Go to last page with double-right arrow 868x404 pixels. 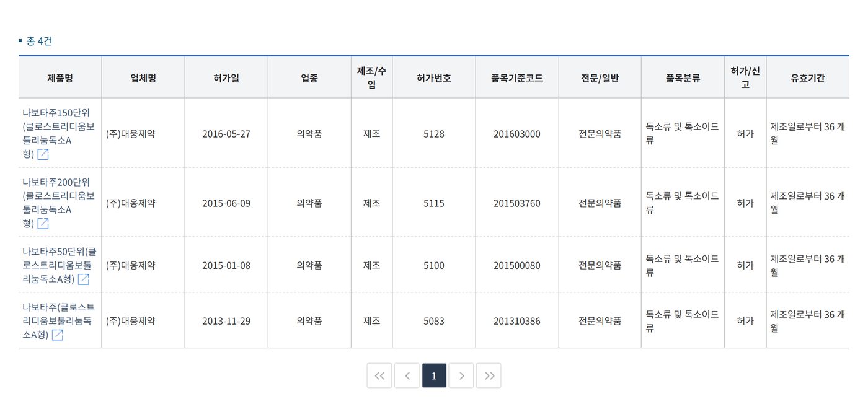(489, 375)
